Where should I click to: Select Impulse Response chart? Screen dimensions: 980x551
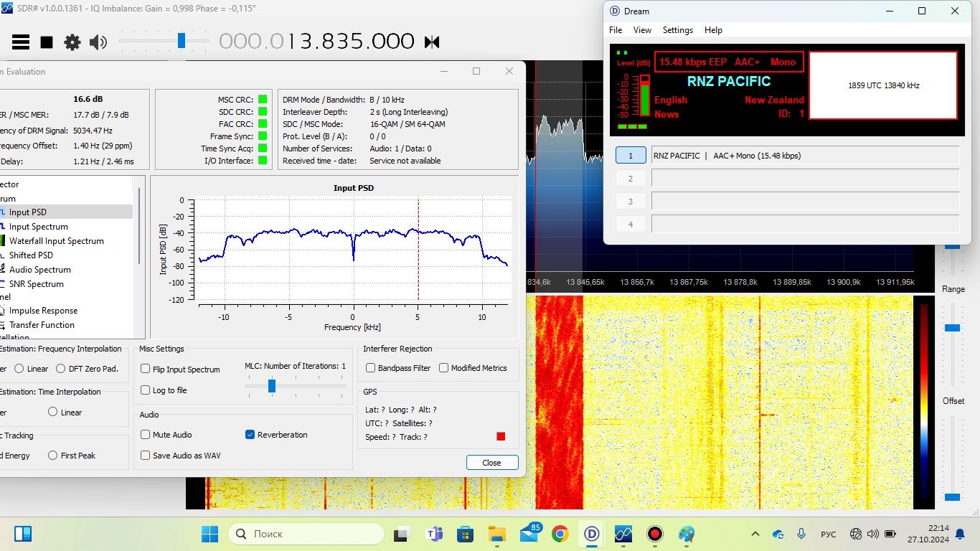click(43, 311)
